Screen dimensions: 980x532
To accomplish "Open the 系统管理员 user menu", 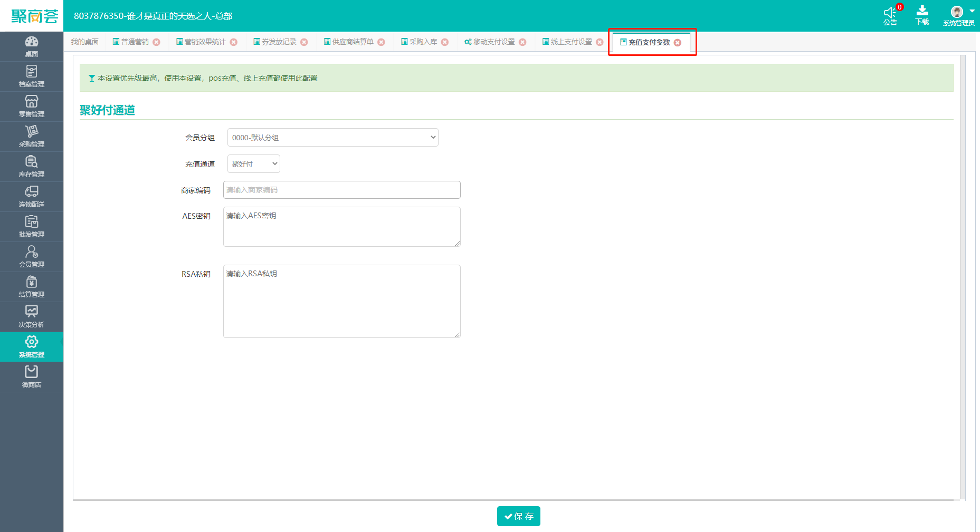I will coord(959,16).
